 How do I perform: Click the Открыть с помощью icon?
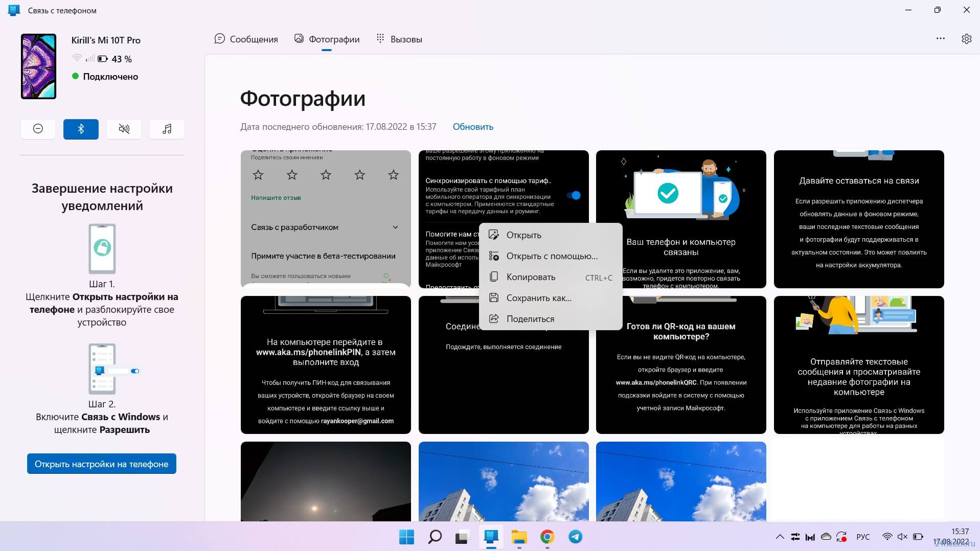tap(494, 256)
